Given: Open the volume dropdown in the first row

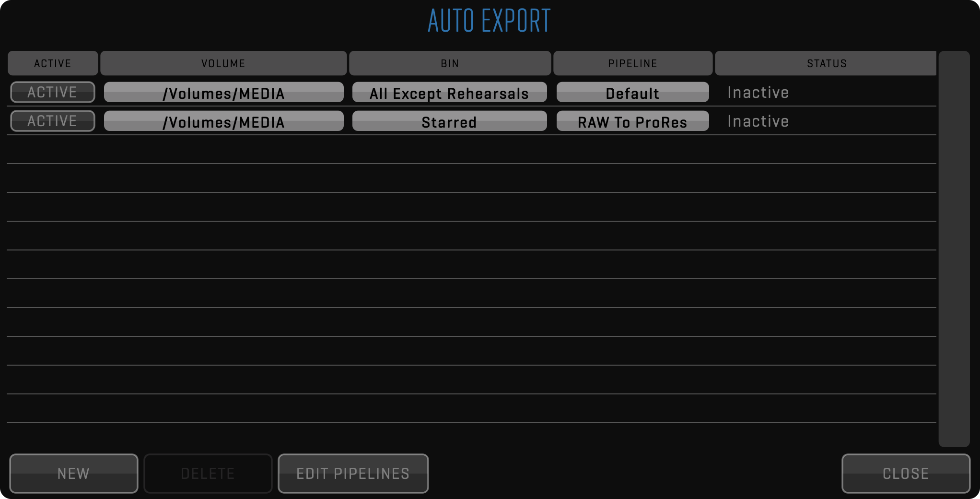Looking at the screenshot, I should (x=223, y=93).
